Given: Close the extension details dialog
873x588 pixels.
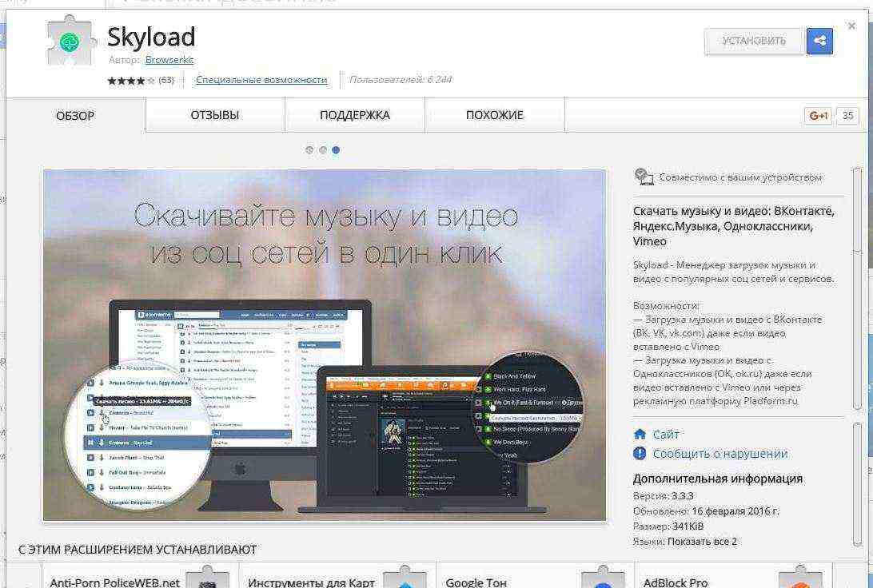Looking at the screenshot, I should coord(851,26).
